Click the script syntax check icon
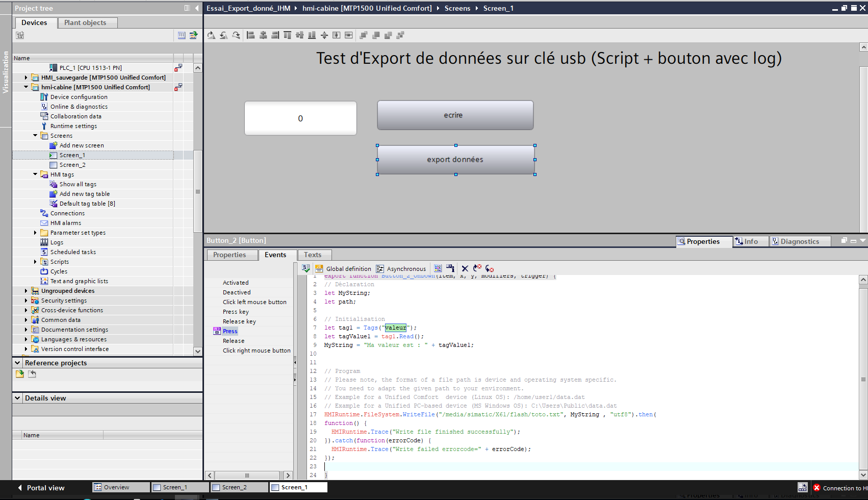The height and width of the screenshot is (500, 868). [306, 268]
